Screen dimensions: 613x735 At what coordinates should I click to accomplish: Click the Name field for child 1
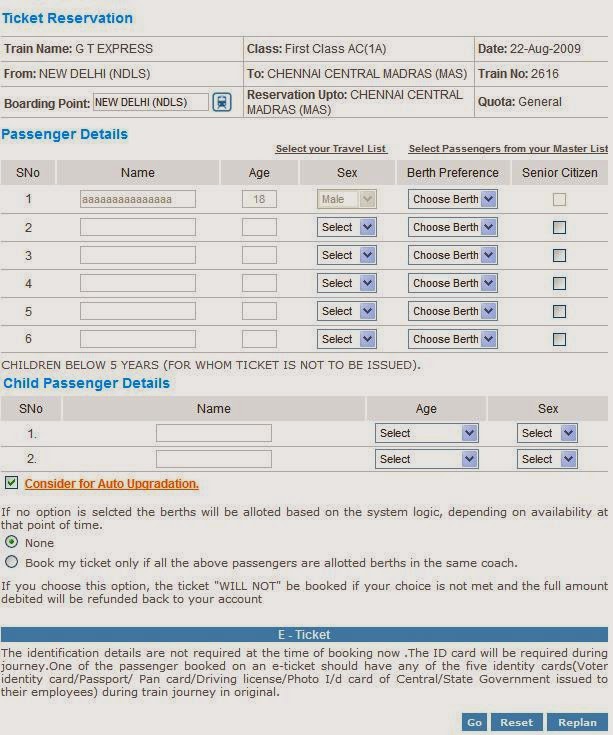[214, 433]
